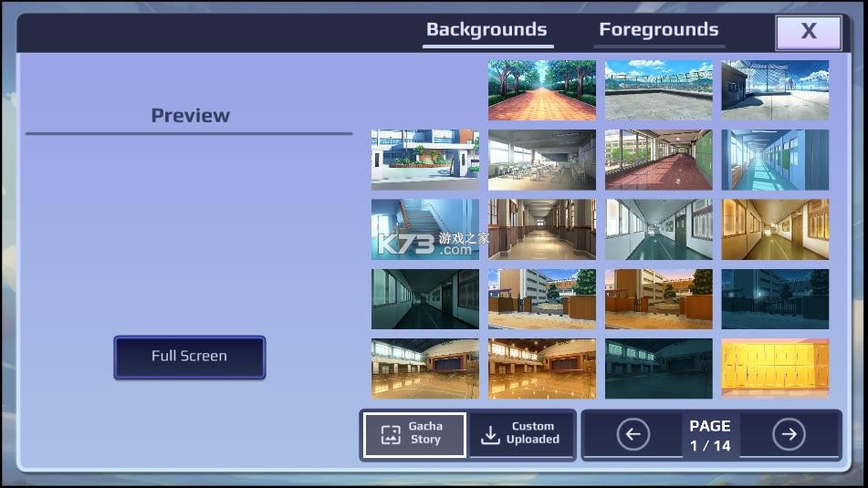This screenshot has height=488, width=868.
Task: Select the school entrance building background
Action: (x=424, y=160)
